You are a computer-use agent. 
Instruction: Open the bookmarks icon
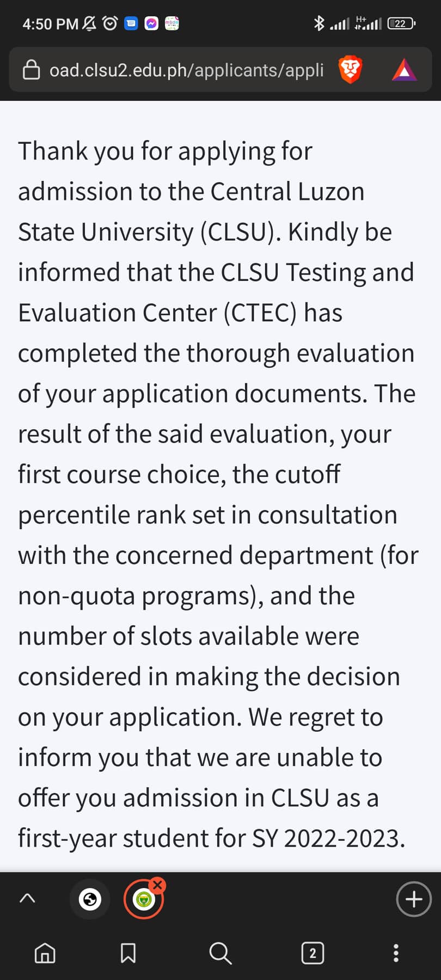pos(128,953)
